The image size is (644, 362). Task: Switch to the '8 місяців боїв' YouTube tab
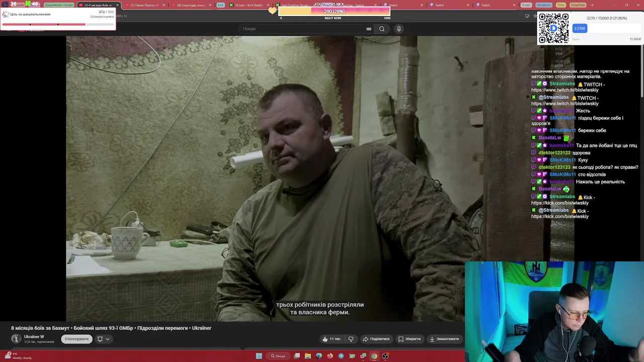pos(98,5)
